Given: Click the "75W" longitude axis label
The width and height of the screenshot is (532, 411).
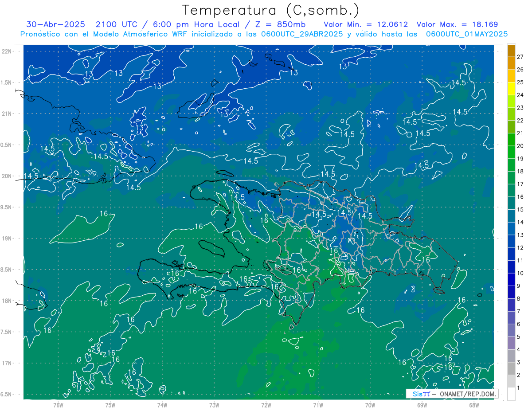Looking at the screenshot, I should [x=110, y=405].
